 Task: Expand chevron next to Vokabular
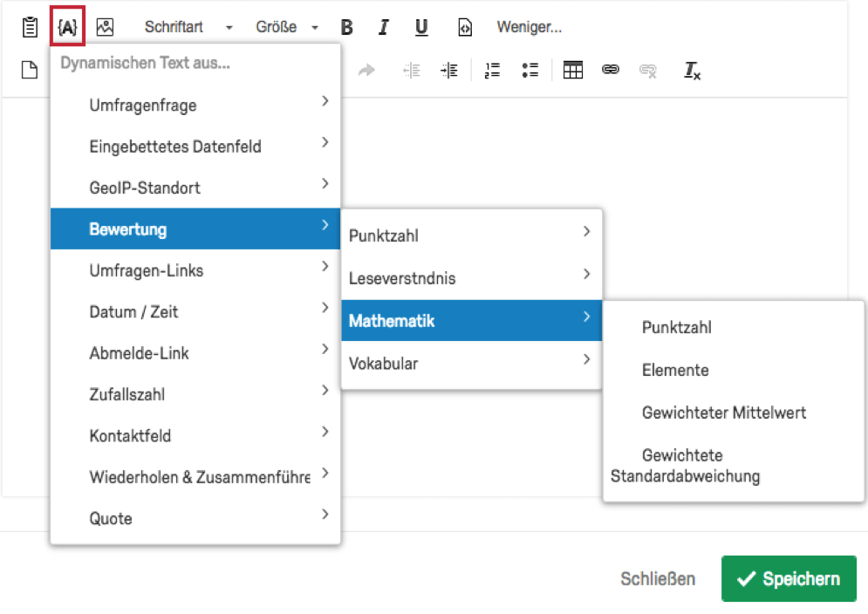point(587,359)
